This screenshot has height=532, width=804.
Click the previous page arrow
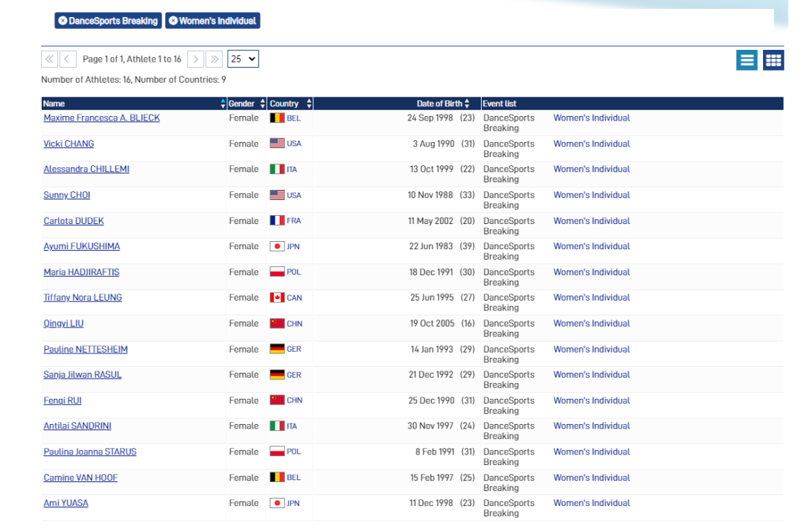pyautogui.click(x=68, y=60)
